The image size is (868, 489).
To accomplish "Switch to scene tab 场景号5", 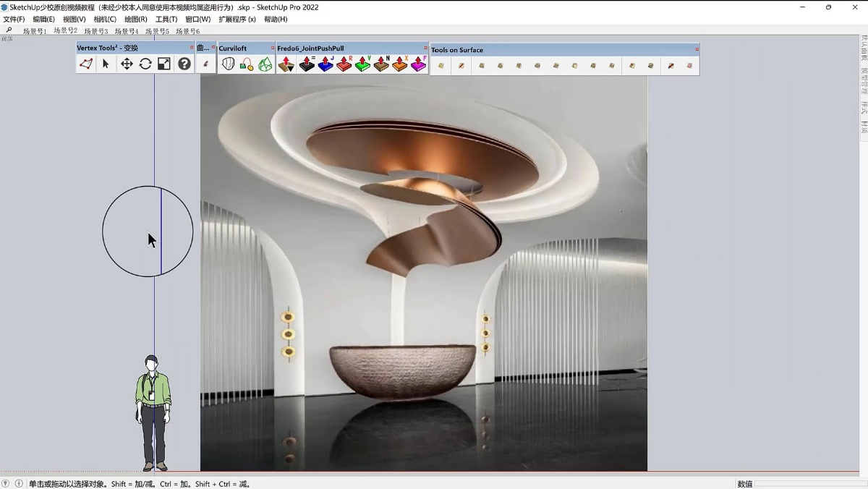I will [x=157, y=31].
